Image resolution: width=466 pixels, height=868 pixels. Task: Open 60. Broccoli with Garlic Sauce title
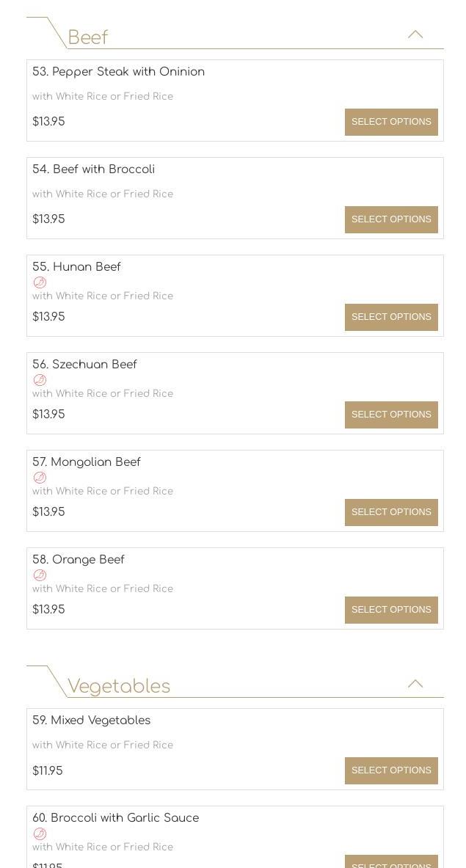[x=115, y=818]
